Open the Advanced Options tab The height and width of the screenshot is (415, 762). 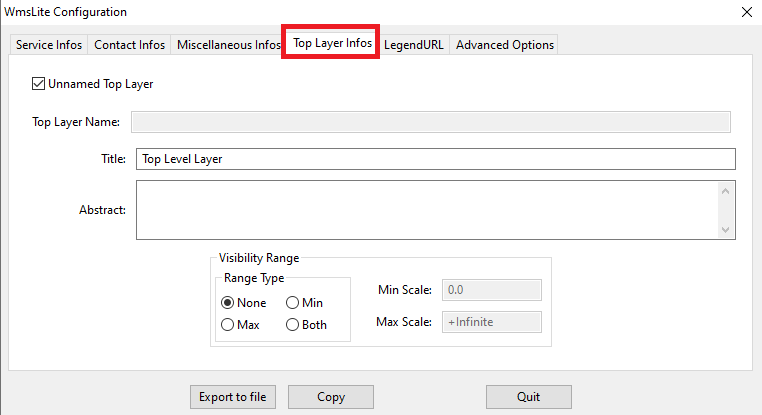pos(504,45)
